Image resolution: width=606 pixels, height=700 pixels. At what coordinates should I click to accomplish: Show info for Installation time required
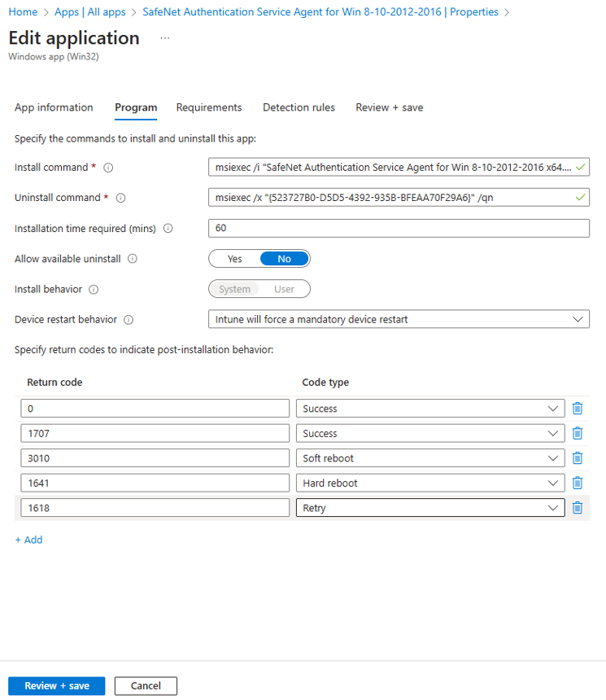[x=168, y=229]
